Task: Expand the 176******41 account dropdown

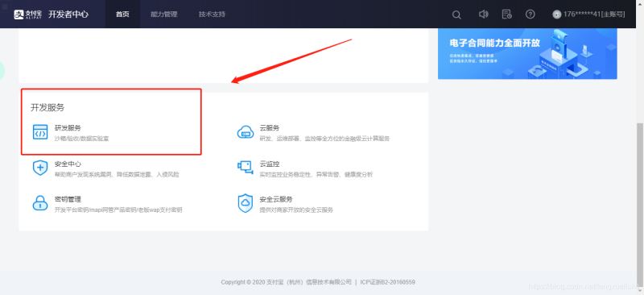Action: click(x=588, y=15)
